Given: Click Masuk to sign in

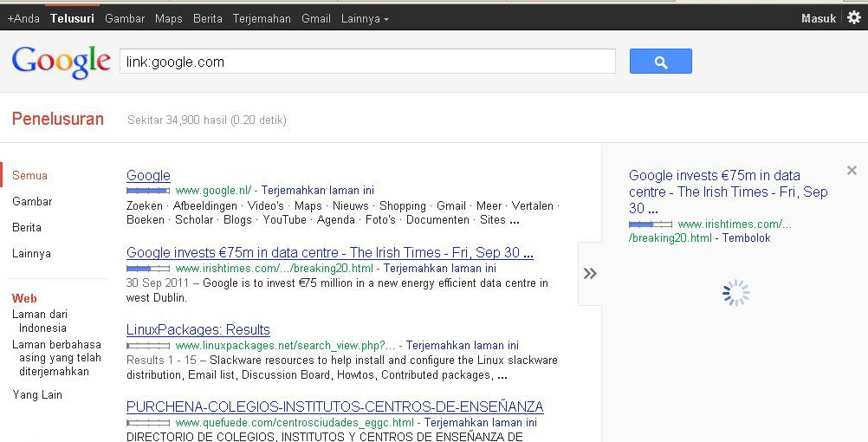Looking at the screenshot, I should point(818,19).
